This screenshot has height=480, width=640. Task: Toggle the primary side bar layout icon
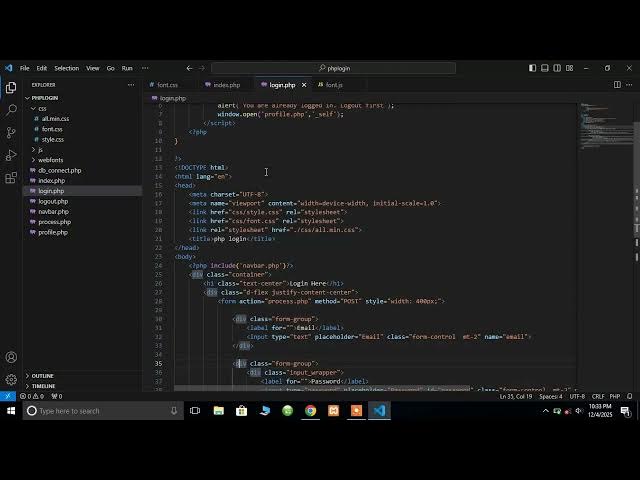(532, 68)
